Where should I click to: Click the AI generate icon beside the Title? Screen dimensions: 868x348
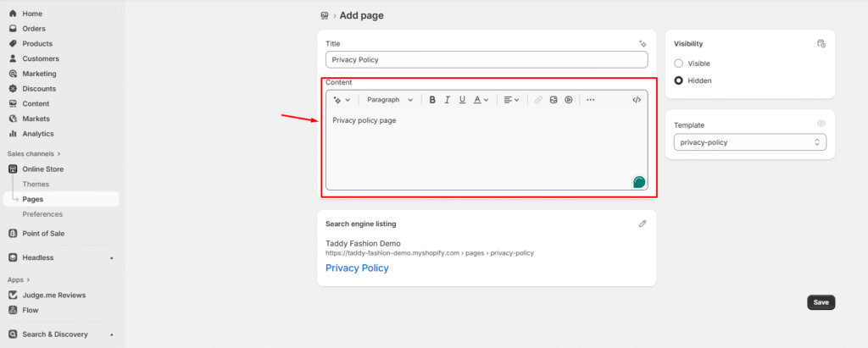(643, 43)
